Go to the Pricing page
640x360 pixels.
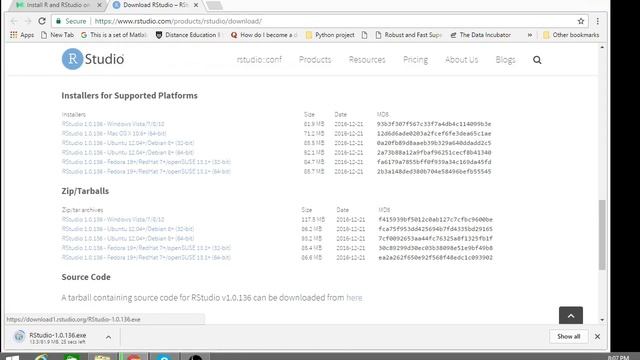[416, 60]
